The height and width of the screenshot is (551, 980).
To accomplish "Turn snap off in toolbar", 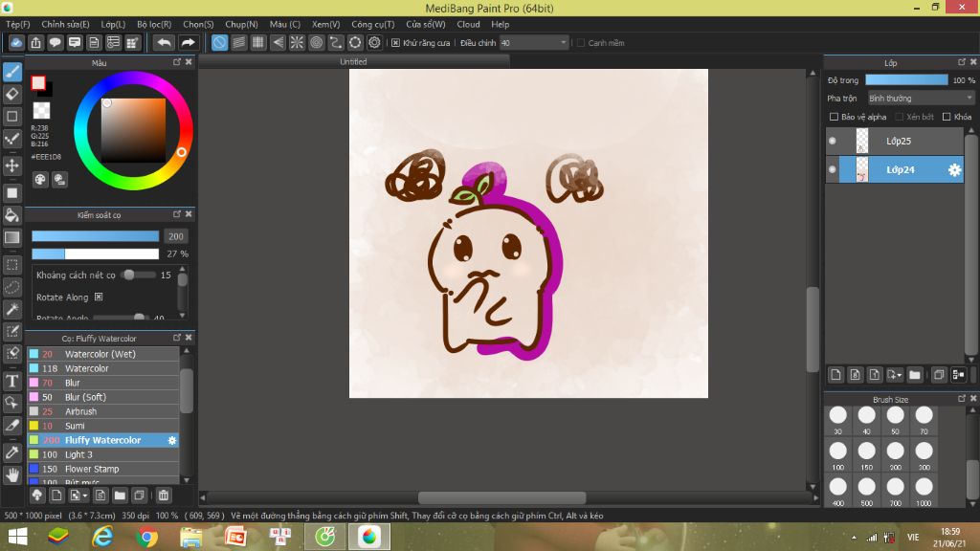I will 219,42.
